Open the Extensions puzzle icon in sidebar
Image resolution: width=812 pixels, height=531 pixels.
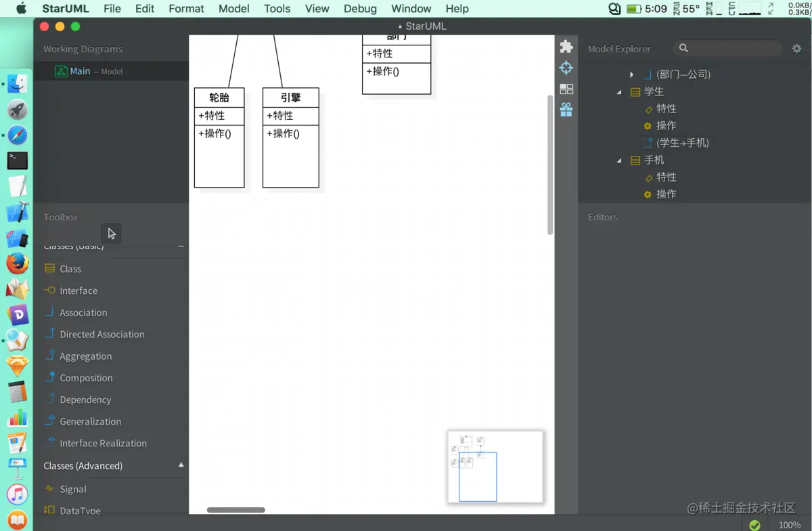click(x=566, y=46)
